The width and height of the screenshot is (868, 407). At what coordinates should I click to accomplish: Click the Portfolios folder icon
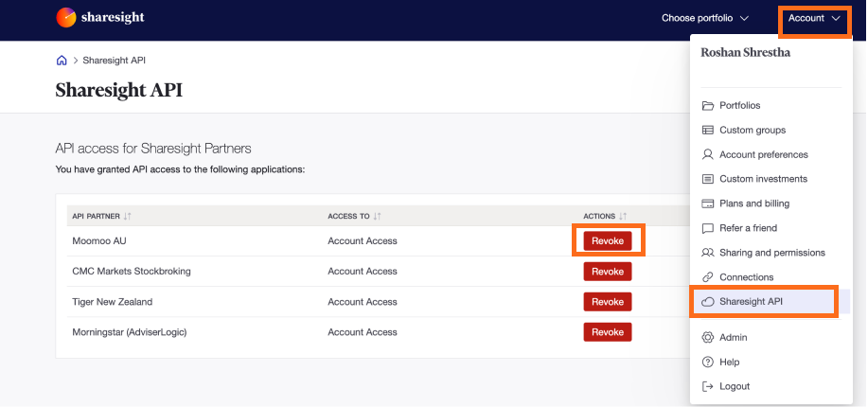(707, 106)
